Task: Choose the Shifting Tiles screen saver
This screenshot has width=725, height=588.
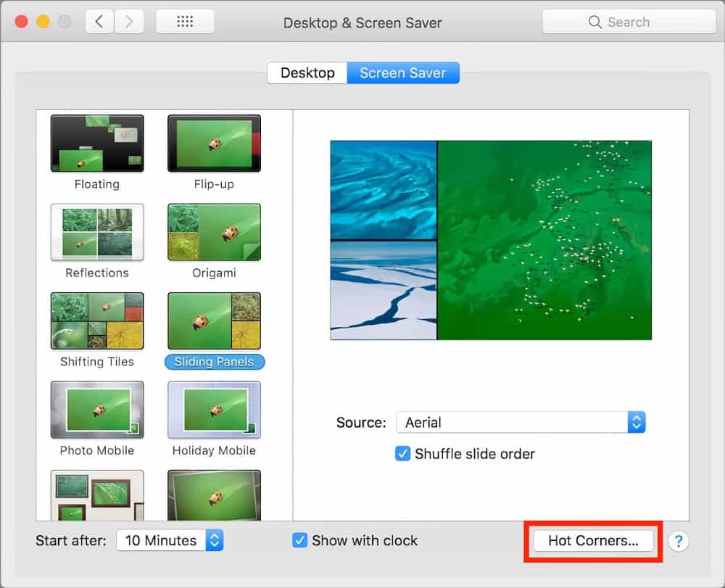Action: (97, 321)
